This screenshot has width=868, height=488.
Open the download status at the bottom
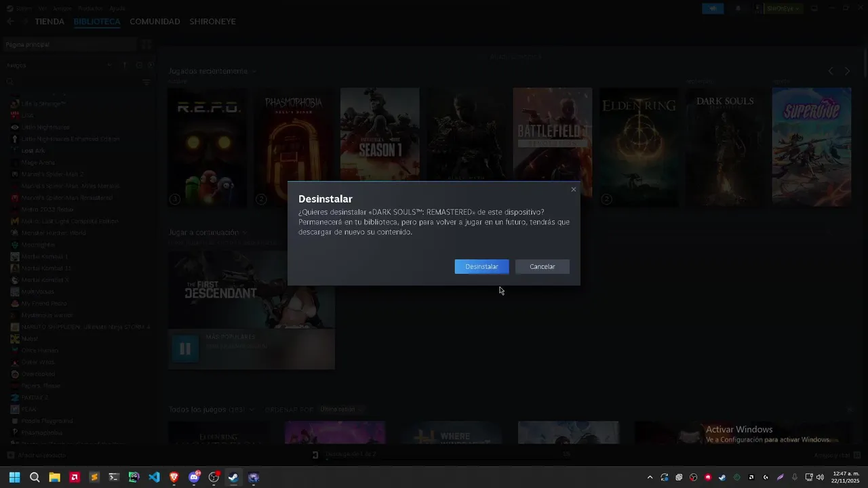tap(441, 455)
